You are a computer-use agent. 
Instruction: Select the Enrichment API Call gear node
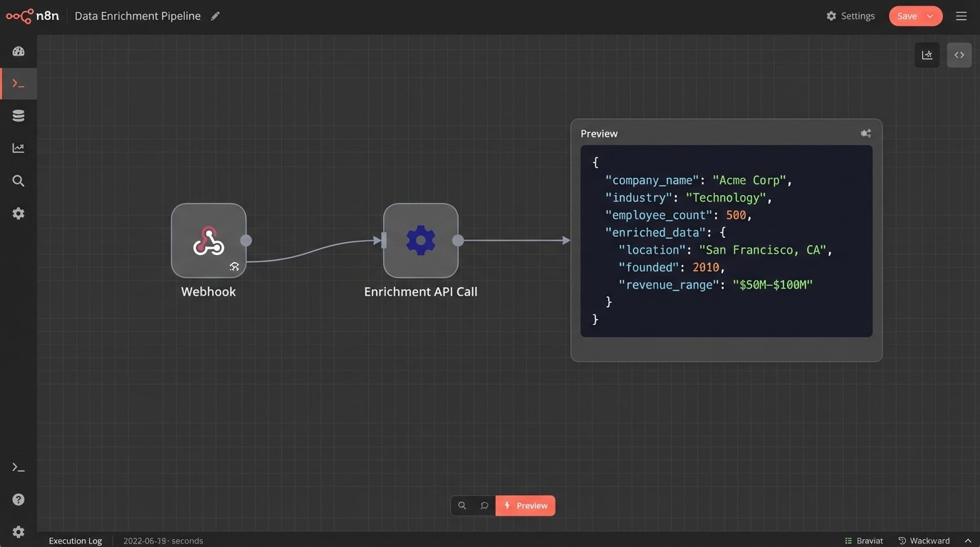click(x=420, y=241)
